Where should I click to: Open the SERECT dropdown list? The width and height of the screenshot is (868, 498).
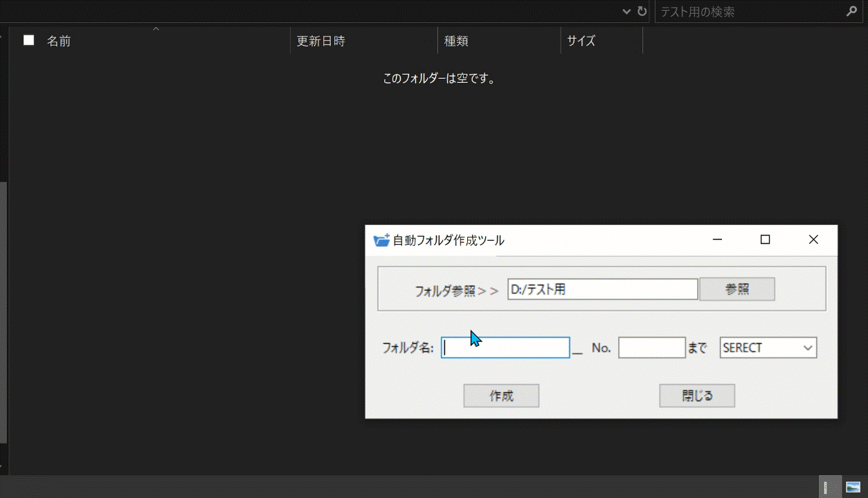[808, 347]
